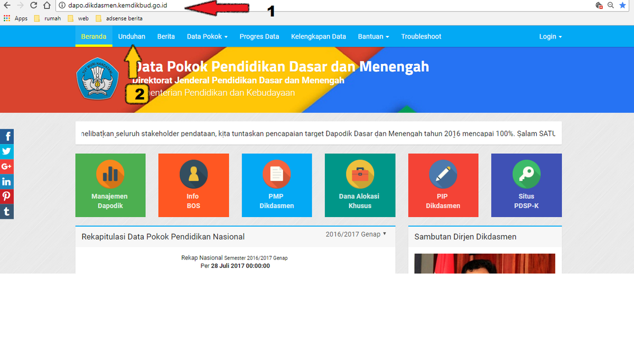The width and height of the screenshot is (634, 364).
Task: Share on Pinterest via side icon
Action: click(x=6, y=197)
